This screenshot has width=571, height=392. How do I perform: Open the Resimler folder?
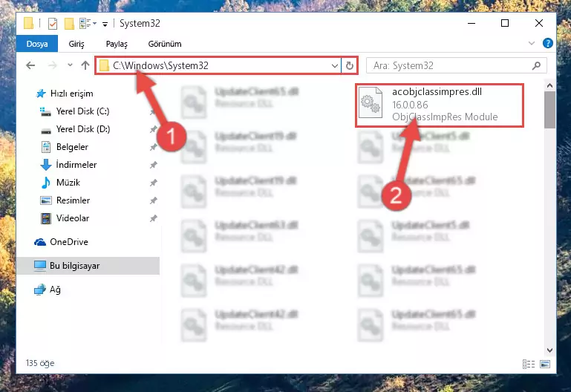coord(73,200)
